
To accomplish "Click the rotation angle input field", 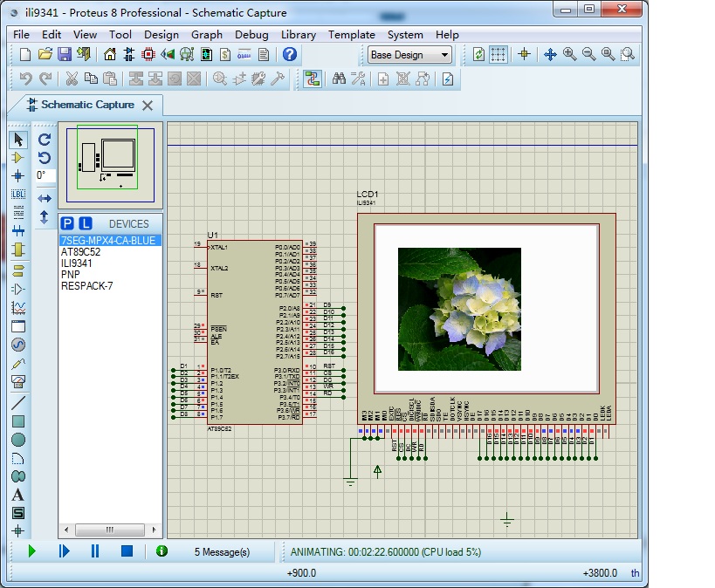I will (x=45, y=175).
